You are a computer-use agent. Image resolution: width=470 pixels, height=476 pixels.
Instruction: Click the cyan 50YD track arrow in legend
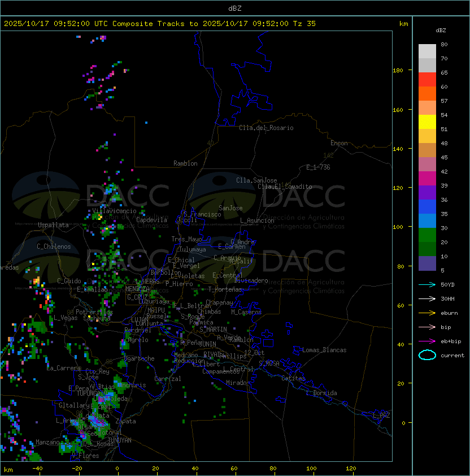pos(427,284)
